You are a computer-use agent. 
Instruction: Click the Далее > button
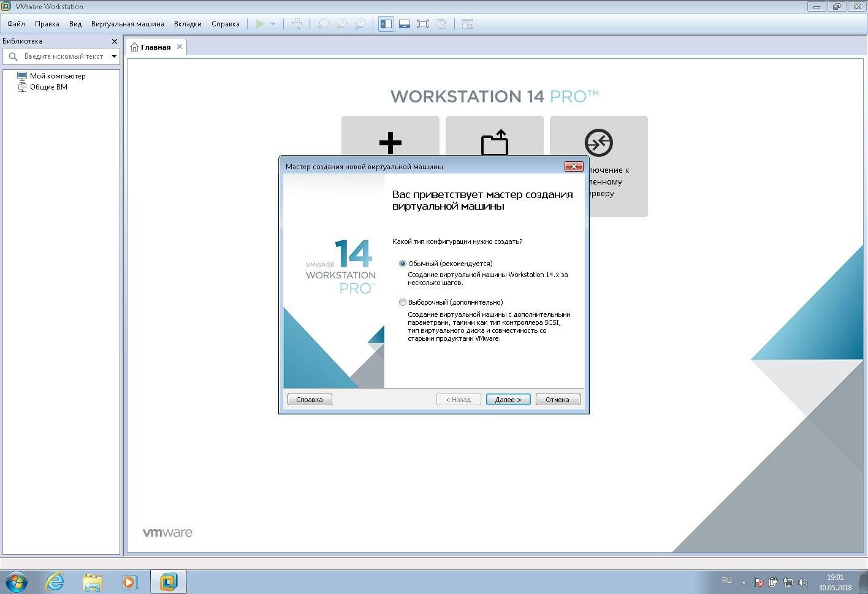pyautogui.click(x=508, y=400)
